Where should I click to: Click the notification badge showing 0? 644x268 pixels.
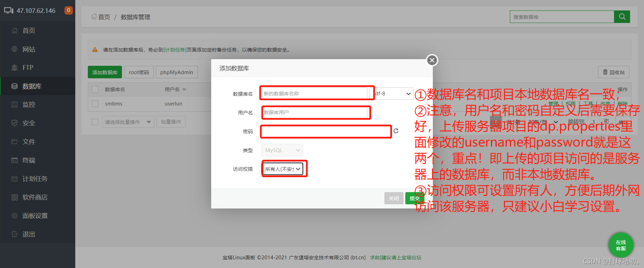[68, 10]
